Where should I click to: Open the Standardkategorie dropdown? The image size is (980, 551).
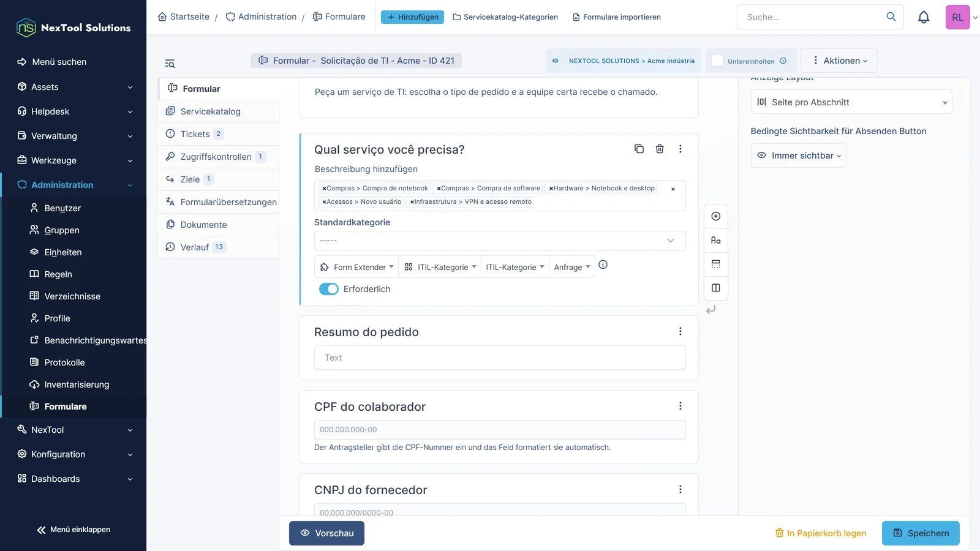500,241
